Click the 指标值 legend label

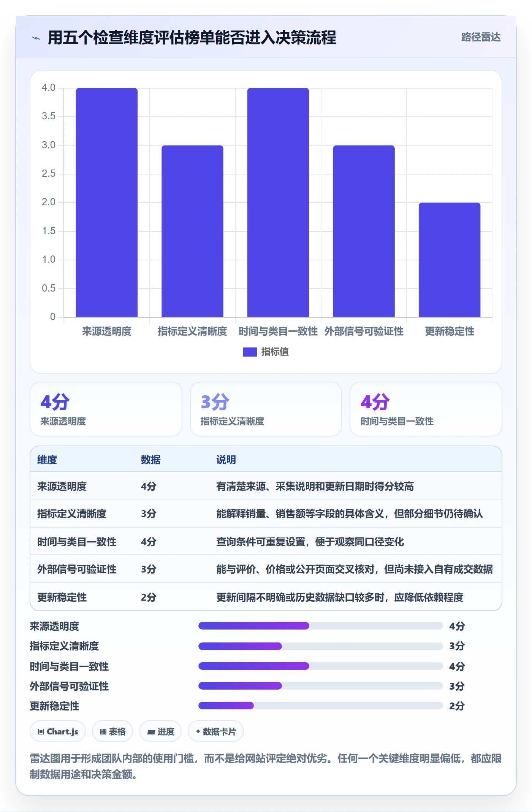(x=275, y=352)
